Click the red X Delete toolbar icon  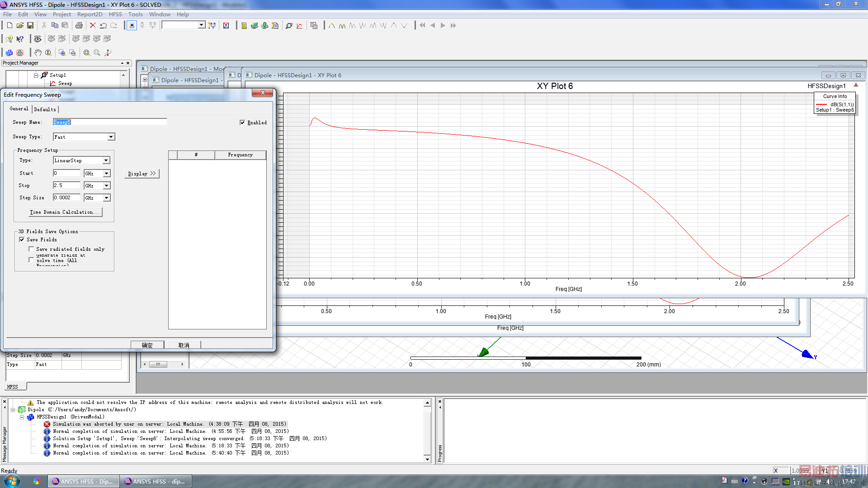click(93, 26)
